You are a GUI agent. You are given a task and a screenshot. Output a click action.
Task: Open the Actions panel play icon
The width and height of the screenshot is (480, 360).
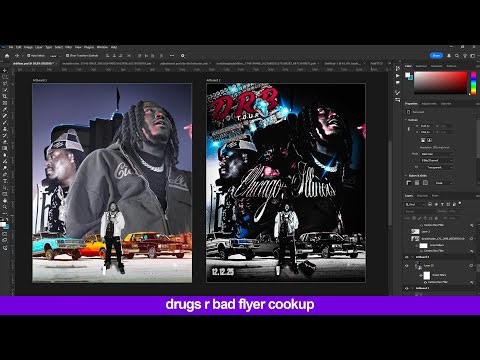[398, 75]
